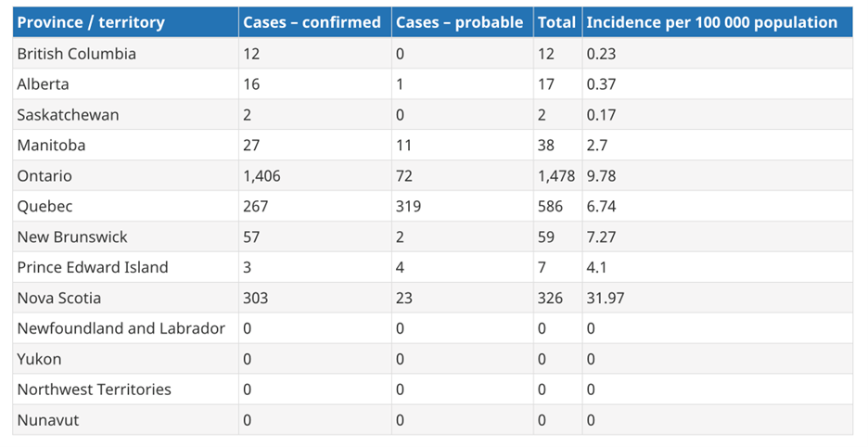868x447 pixels.
Task: Select the Alberta province cell
Action: [x=43, y=84]
